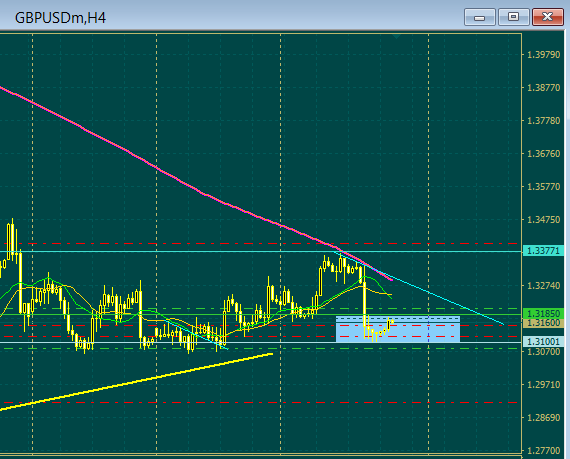Select the green 1.31850 price label
This screenshot has height=459, width=570.
(543, 313)
